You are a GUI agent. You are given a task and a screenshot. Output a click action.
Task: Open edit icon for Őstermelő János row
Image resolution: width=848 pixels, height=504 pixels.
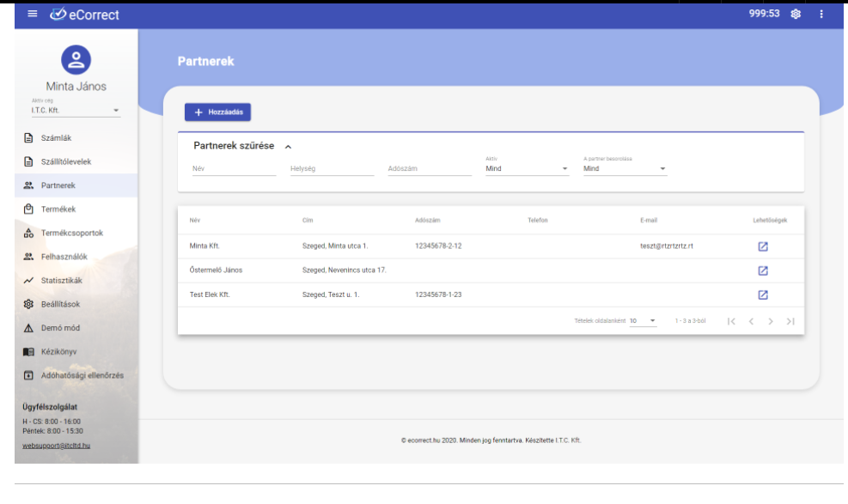point(763,270)
